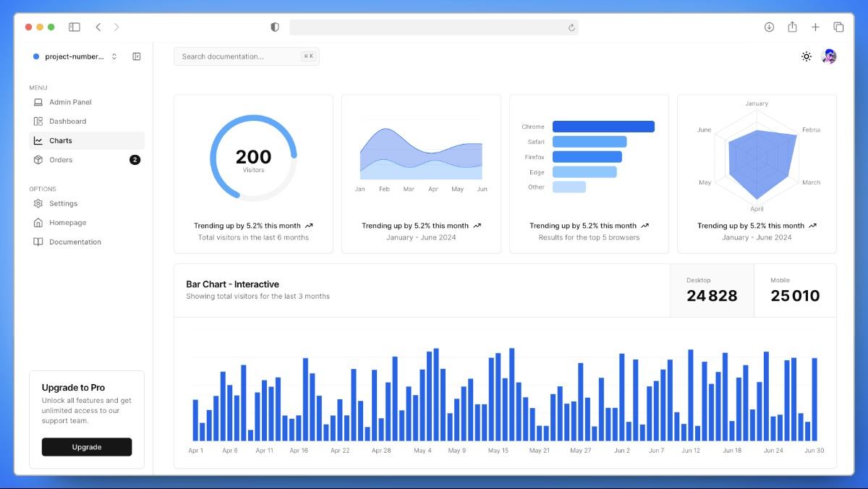
Task: Switch bar chart to Desktop data
Action: coord(712,290)
